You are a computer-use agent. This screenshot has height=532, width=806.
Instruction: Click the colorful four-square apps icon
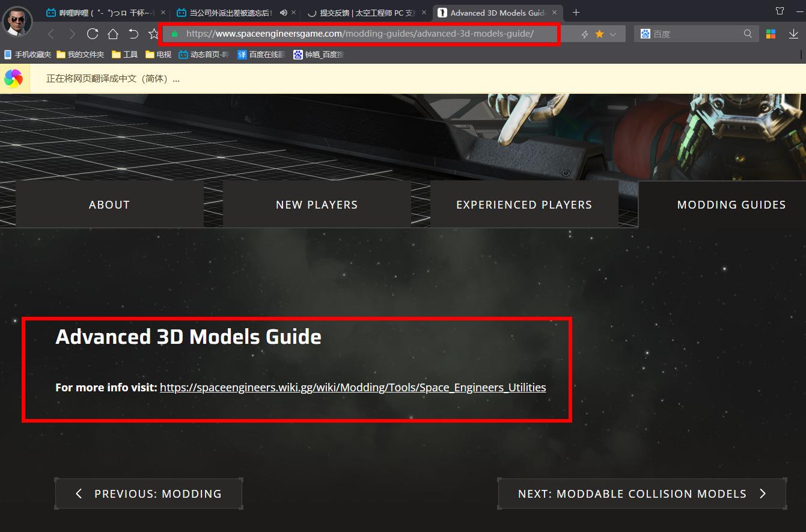point(771,34)
